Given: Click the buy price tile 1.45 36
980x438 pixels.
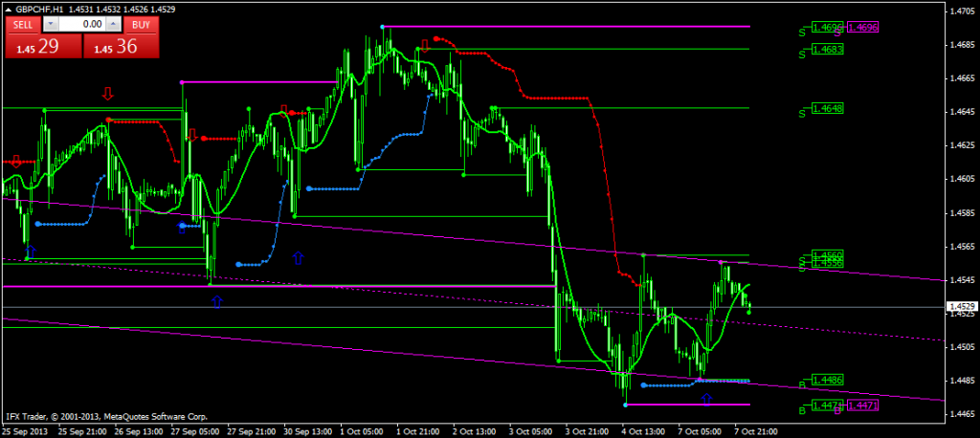Looking at the screenshot, I should click(121, 46).
